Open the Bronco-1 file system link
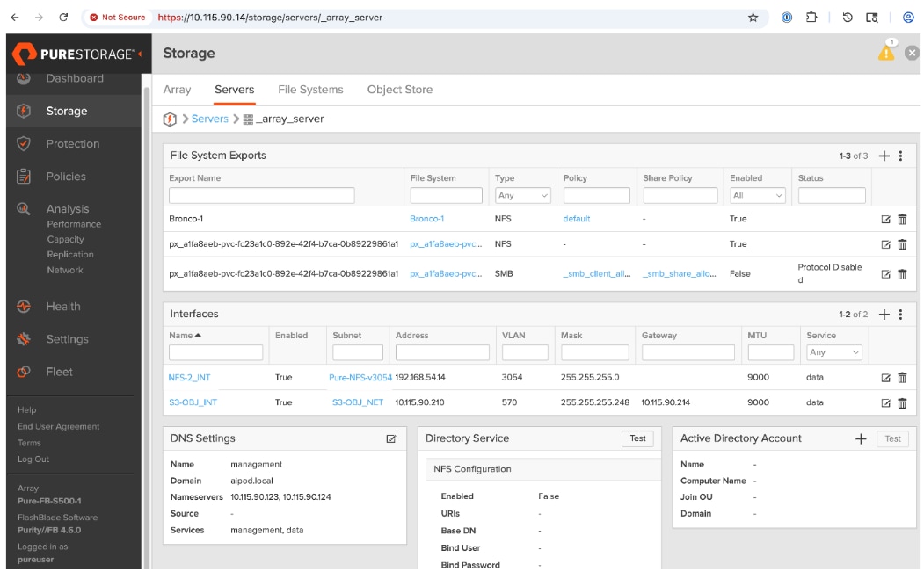The height and width of the screenshot is (572, 924). pos(427,219)
